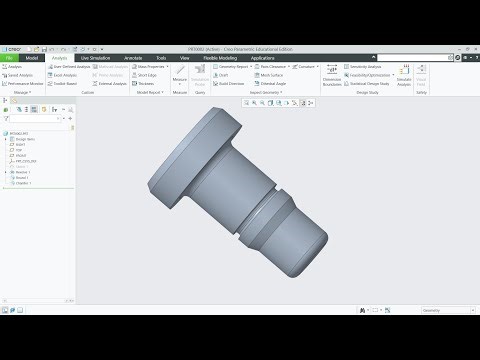This screenshot has height=360, width=480.
Task: Select TOP datum plane in model tree
Action: (16, 150)
